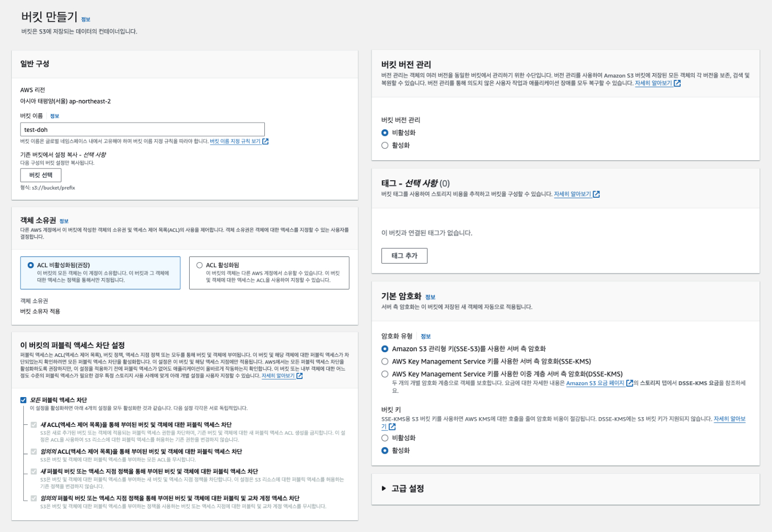
Task: Click the text 형식: s3://bucket/prefix
Action: point(47,188)
